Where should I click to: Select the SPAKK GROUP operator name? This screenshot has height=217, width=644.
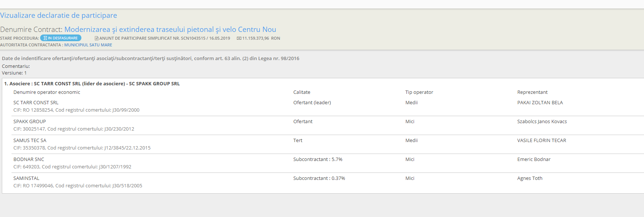[29, 122]
